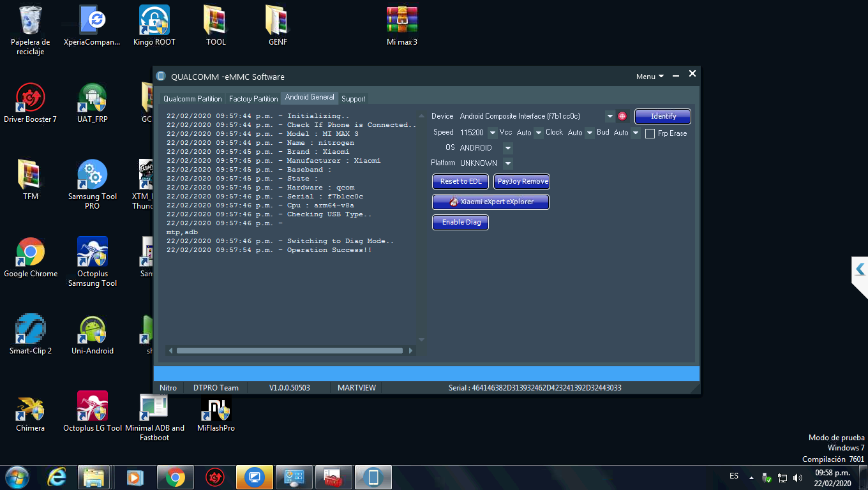Switch to the Factory Partition tab
868x490 pixels.
point(253,99)
